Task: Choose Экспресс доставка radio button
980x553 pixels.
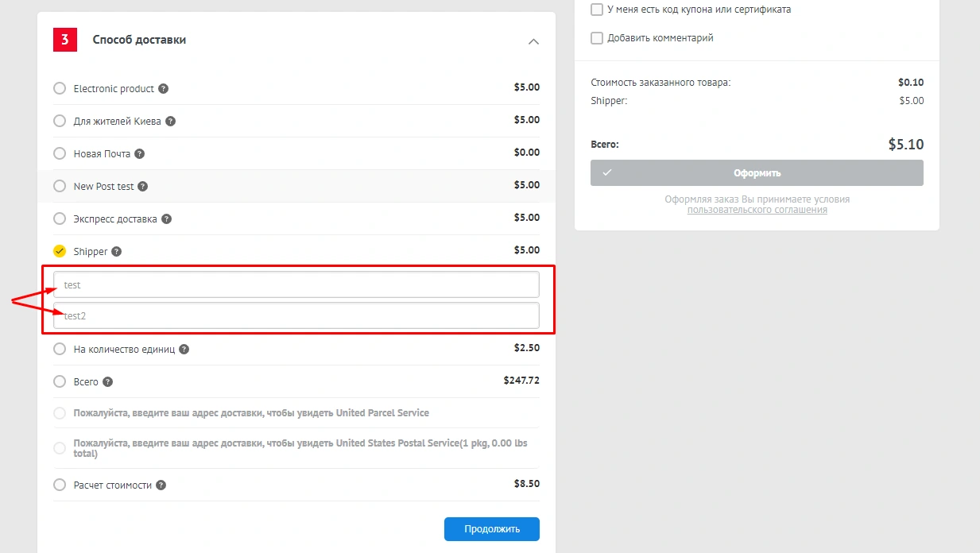Action: pyautogui.click(x=60, y=218)
